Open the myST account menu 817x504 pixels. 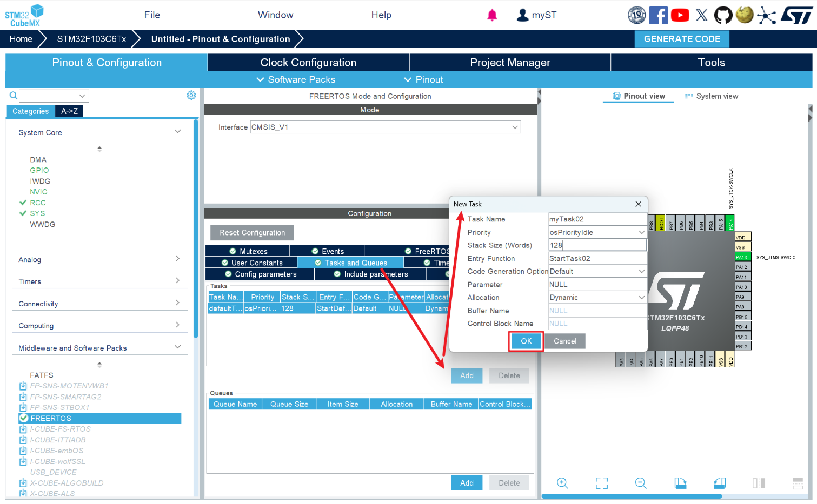536,15
